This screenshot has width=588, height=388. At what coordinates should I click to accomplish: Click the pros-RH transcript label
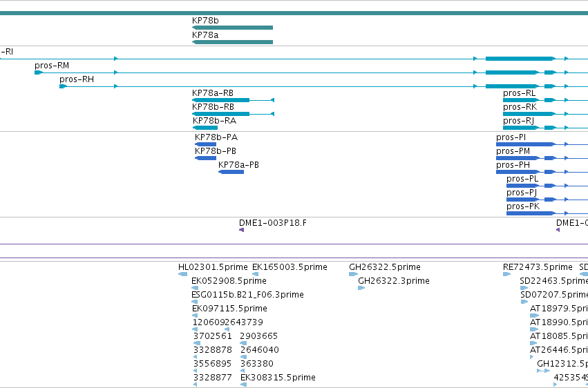[x=77, y=79]
